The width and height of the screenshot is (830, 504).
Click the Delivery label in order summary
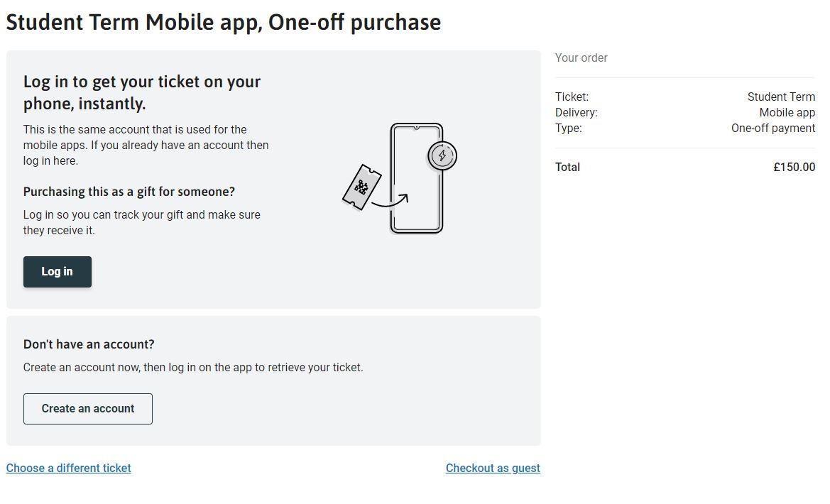tap(576, 113)
